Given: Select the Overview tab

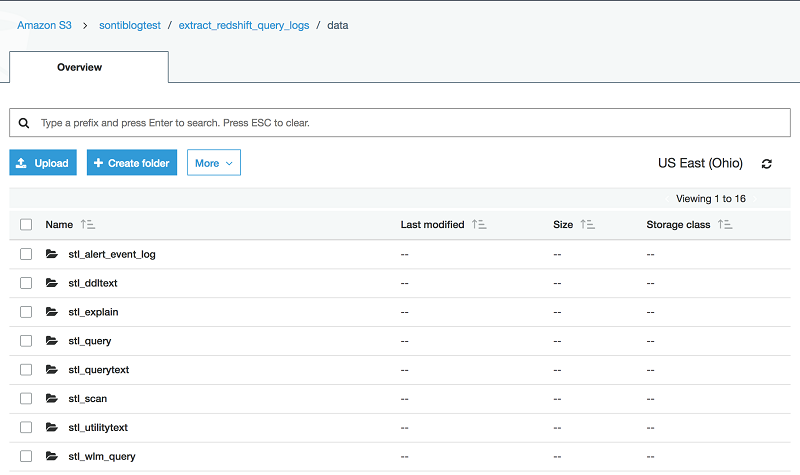Looking at the screenshot, I should click(89, 67).
